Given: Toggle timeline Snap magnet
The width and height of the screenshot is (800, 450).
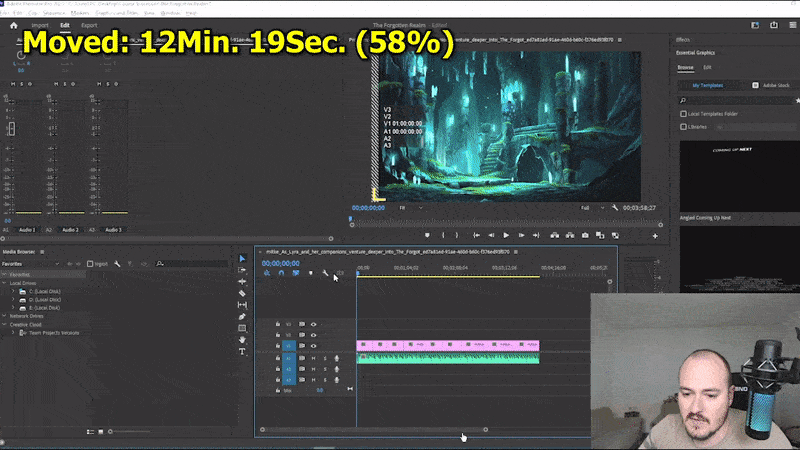Looking at the screenshot, I should point(281,273).
